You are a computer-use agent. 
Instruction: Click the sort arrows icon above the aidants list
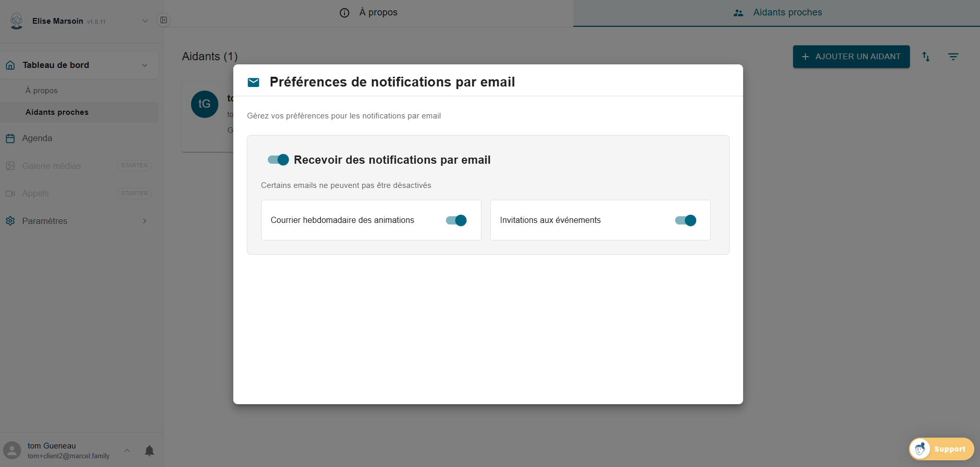926,57
